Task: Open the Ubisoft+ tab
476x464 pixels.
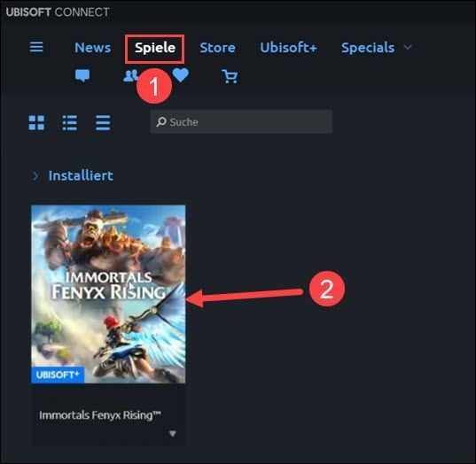Action: pos(288,48)
